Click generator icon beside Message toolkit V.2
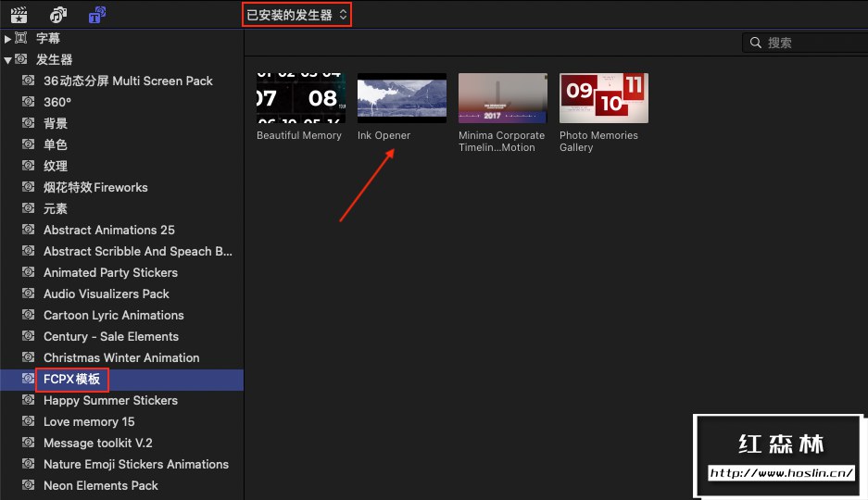This screenshot has height=500, width=868. pyautogui.click(x=28, y=442)
